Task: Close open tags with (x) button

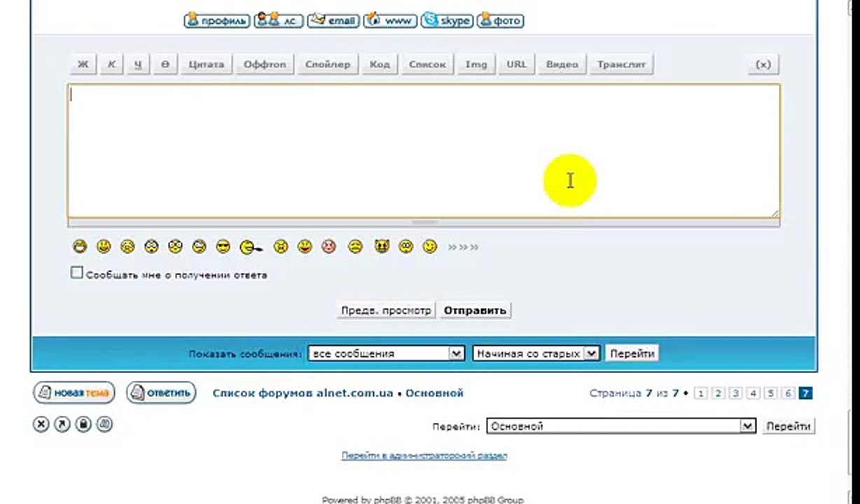Action: click(x=763, y=64)
